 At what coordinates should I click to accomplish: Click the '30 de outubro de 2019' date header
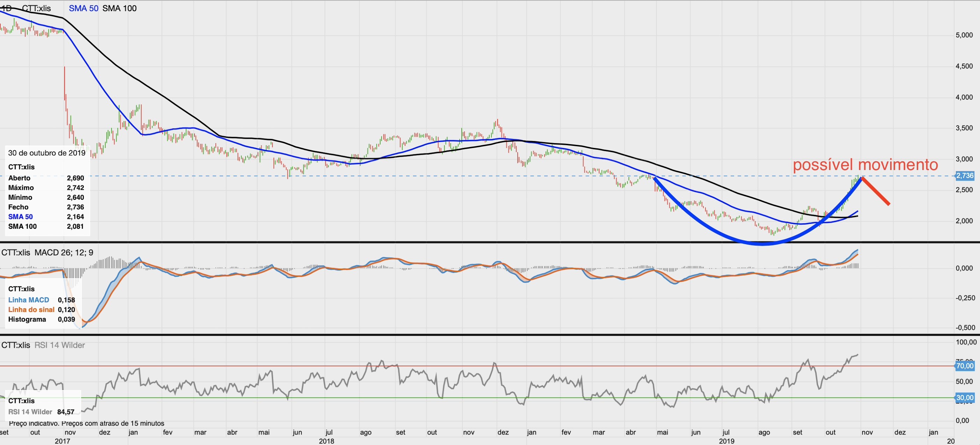pyautogui.click(x=47, y=153)
